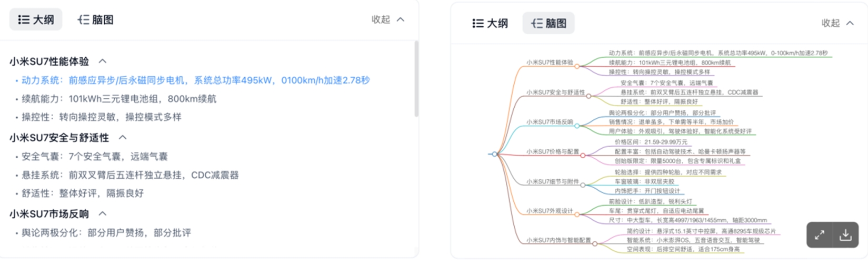Toggle node circle beside 小米SU7安全与舒适性 in mind map

point(589,96)
